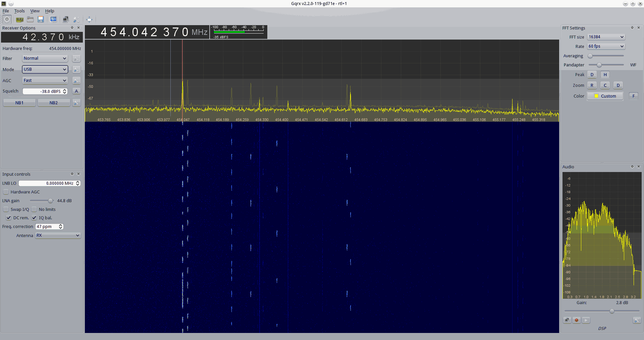Click the LNB LO spin arrows

click(78, 183)
